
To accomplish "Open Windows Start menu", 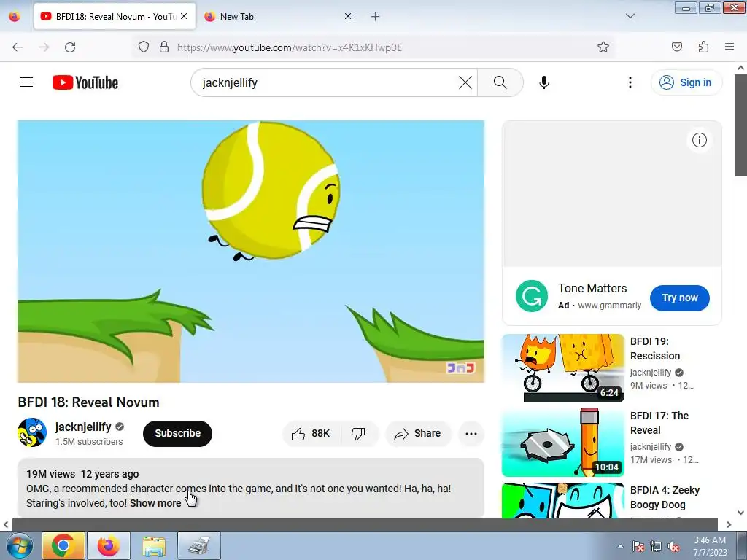I will [x=19, y=545].
